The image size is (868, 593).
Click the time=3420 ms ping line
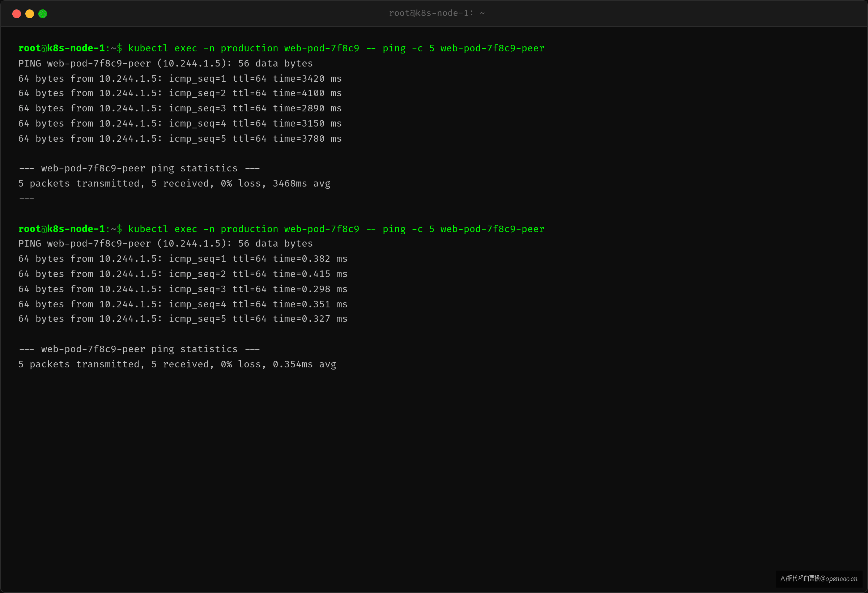pyautogui.click(x=180, y=78)
